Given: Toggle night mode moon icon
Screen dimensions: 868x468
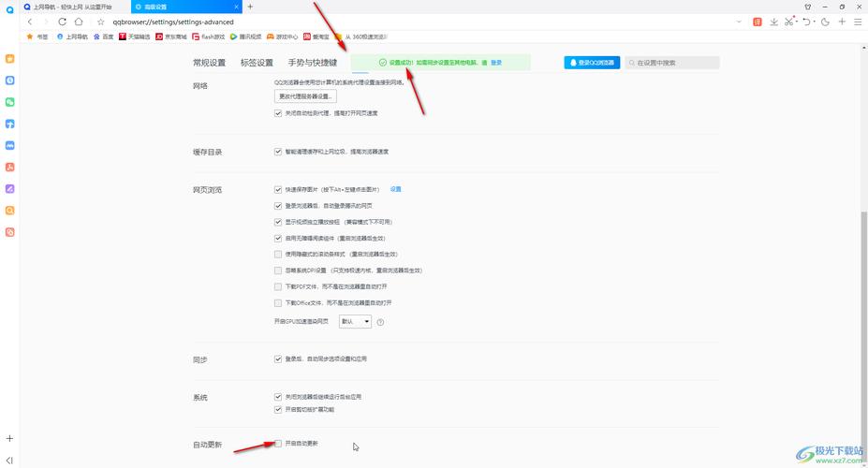Looking at the screenshot, I should pyautogui.click(x=825, y=22).
